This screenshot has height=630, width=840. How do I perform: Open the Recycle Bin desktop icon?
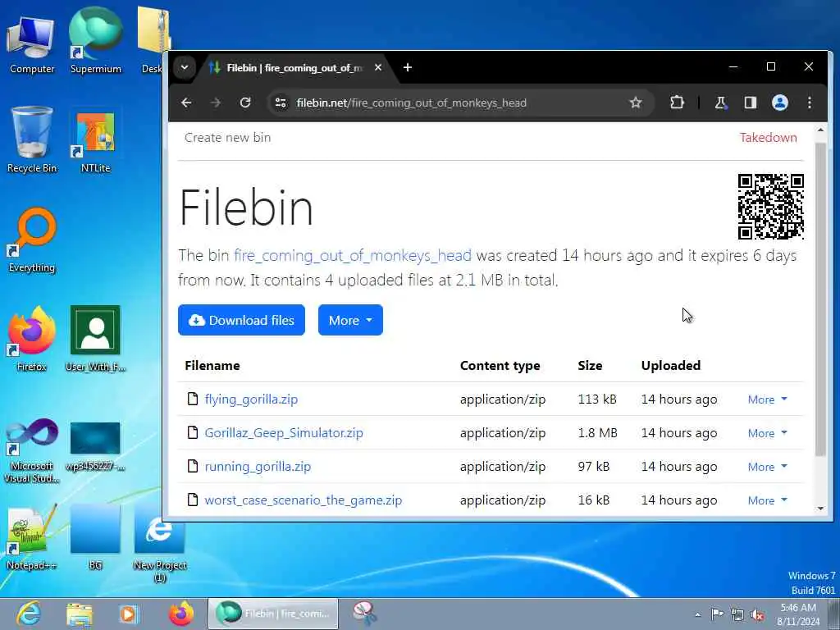pyautogui.click(x=32, y=140)
